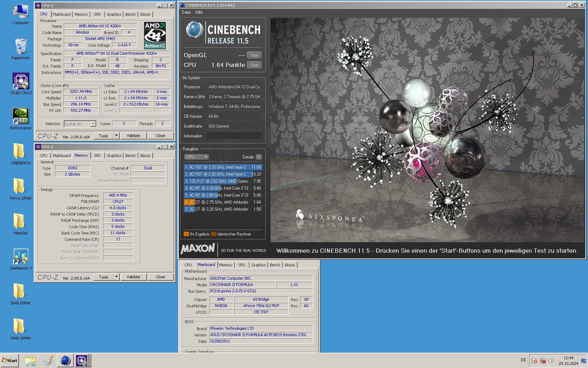This screenshot has height=368, width=588.
Task: Click the DE language indicator in taskbar
Action: click(x=523, y=360)
